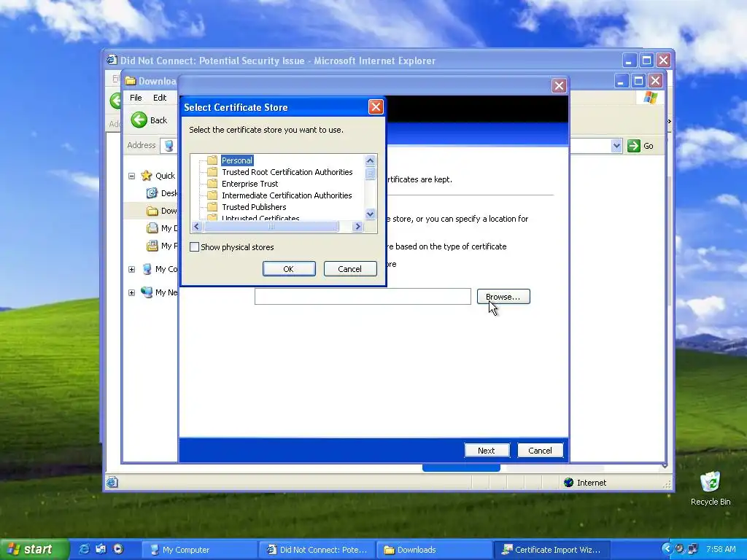Click the Internet zone globe icon
Image resolution: width=747 pixels, height=560 pixels.
point(568,483)
